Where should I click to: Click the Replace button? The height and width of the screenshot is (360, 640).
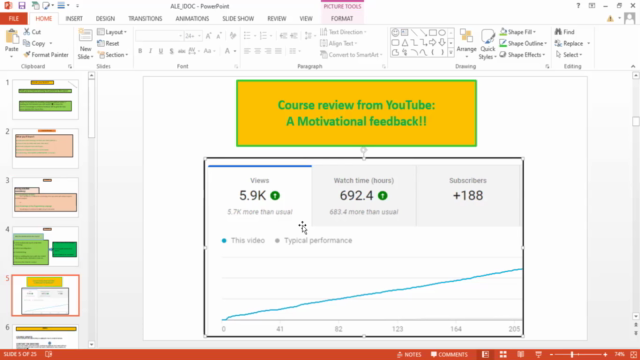pos(569,43)
